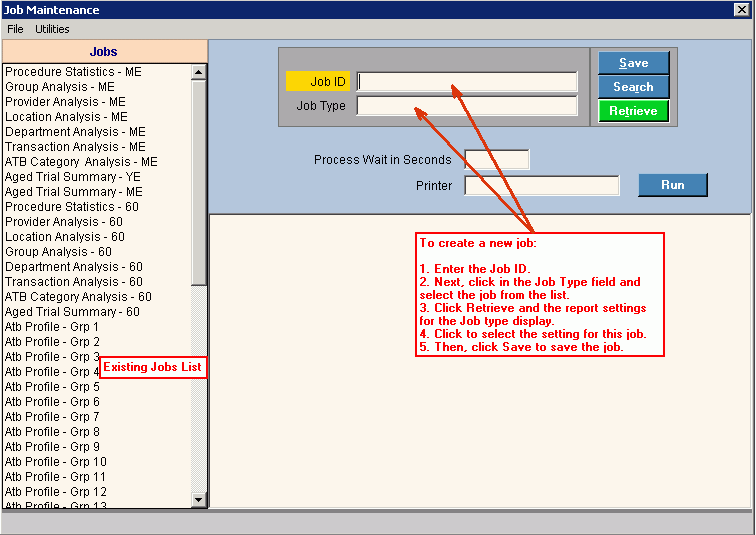Choose Transaction Analysis - 60 job

click(x=73, y=282)
